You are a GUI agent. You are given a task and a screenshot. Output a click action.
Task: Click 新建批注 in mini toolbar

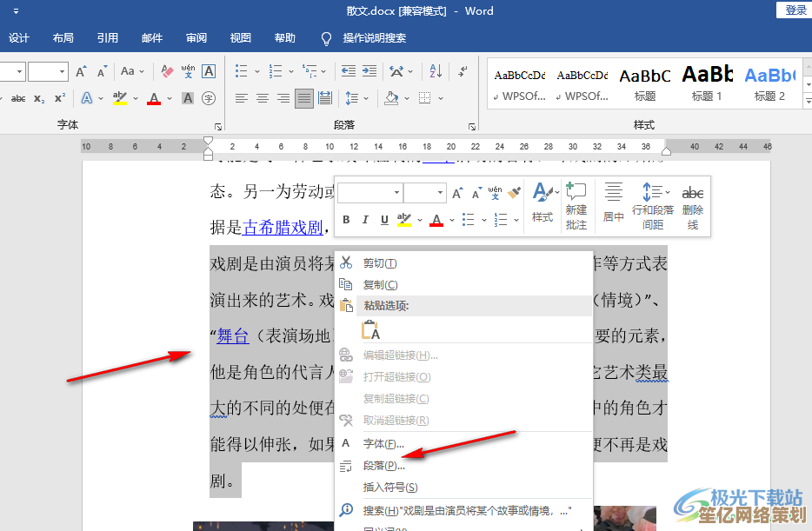click(576, 206)
